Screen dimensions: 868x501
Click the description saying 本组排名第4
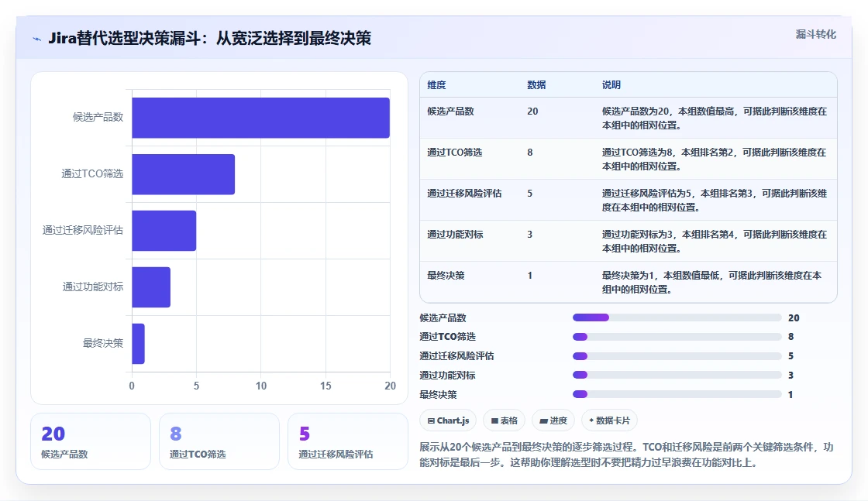715,242
